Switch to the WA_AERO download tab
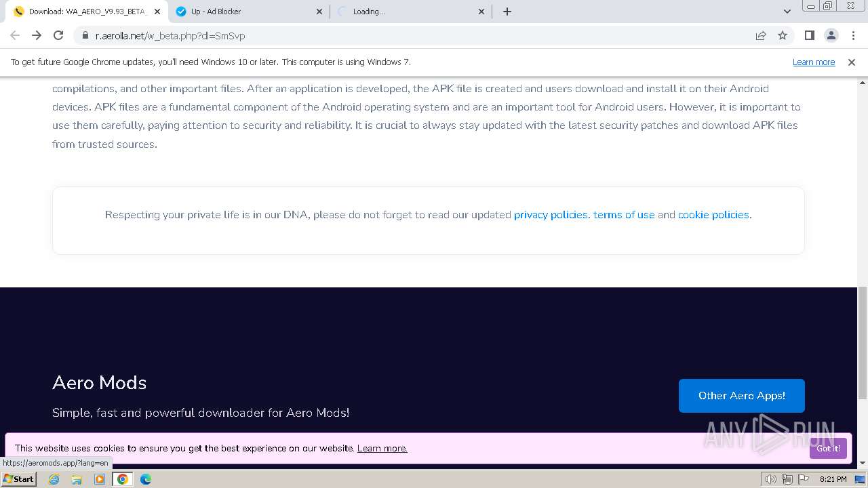The image size is (868, 488). point(87,12)
